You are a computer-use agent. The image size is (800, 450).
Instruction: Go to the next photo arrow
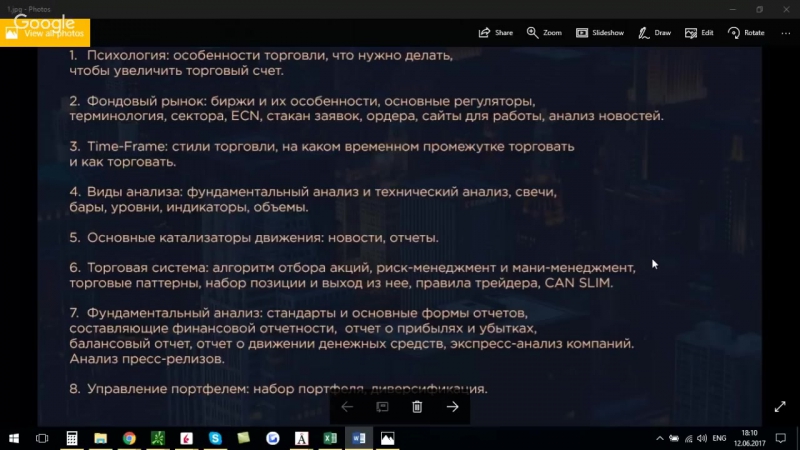point(453,407)
